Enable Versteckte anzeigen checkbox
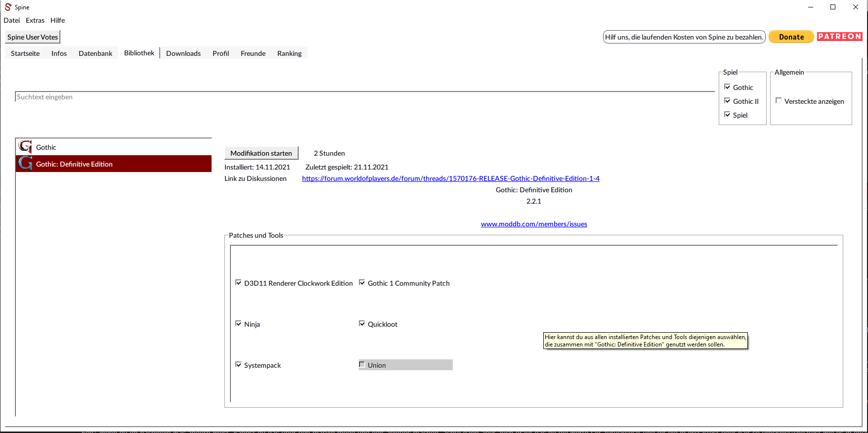Screen dimensions: 868x433 point(779,101)
